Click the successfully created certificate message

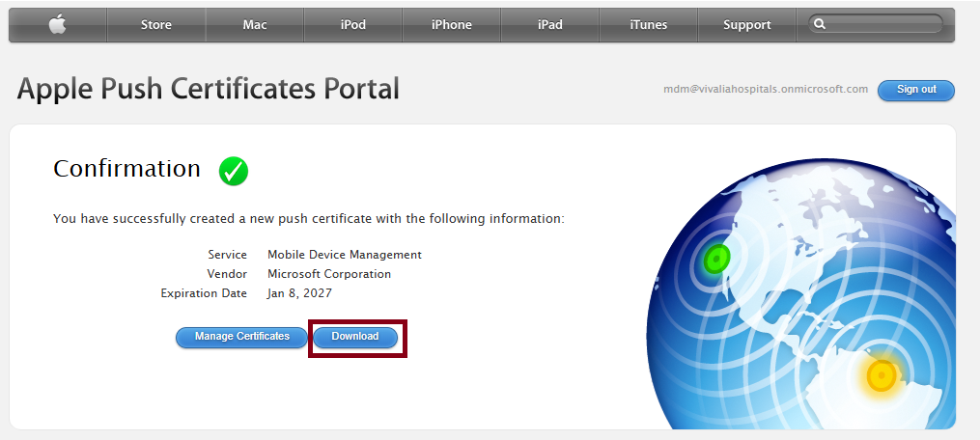tap(309, 219)
